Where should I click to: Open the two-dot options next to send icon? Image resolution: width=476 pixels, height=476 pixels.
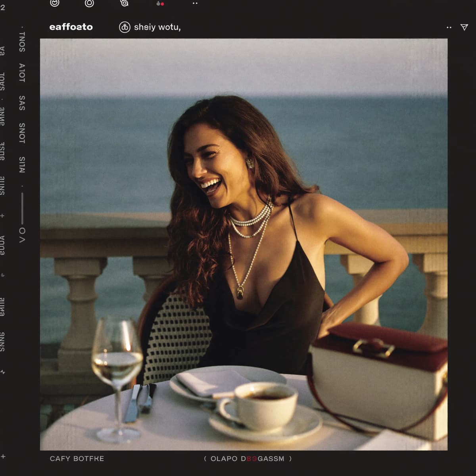449,27
